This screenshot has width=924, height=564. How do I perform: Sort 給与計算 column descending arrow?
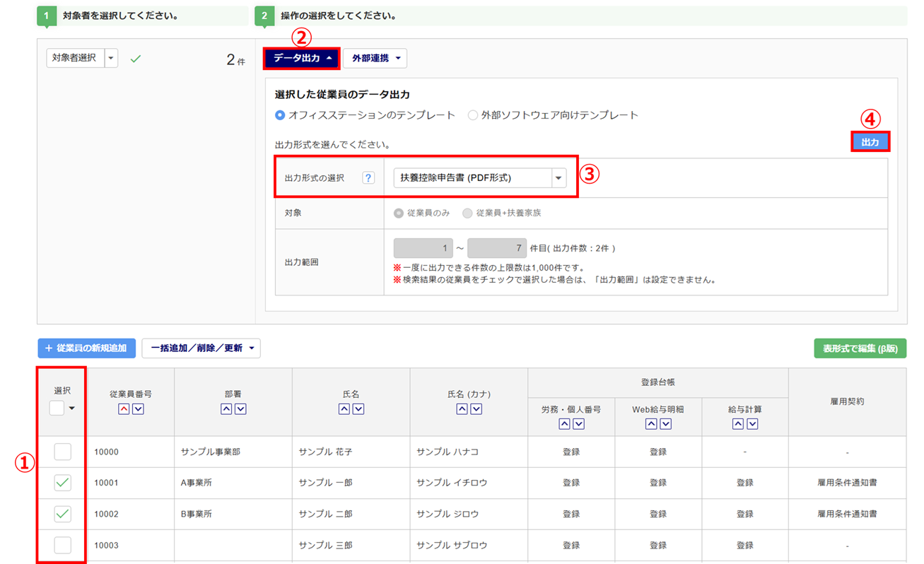pyautogui.click(x=752, y=424)
